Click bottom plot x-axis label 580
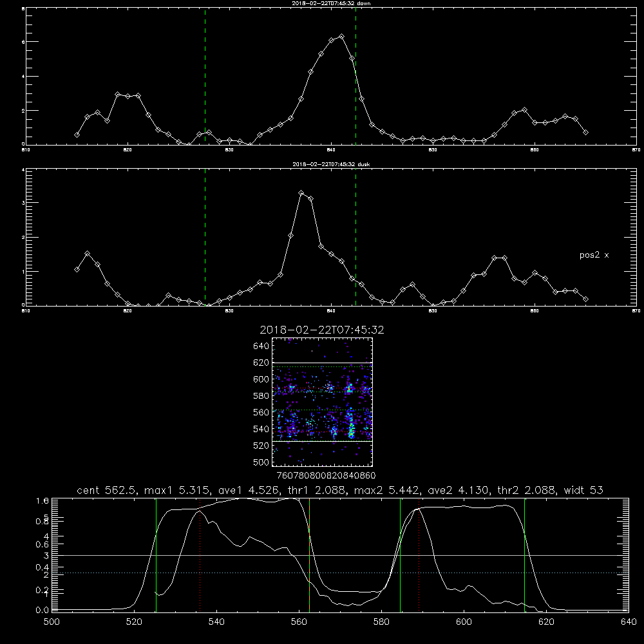 (x=381, y=622)
